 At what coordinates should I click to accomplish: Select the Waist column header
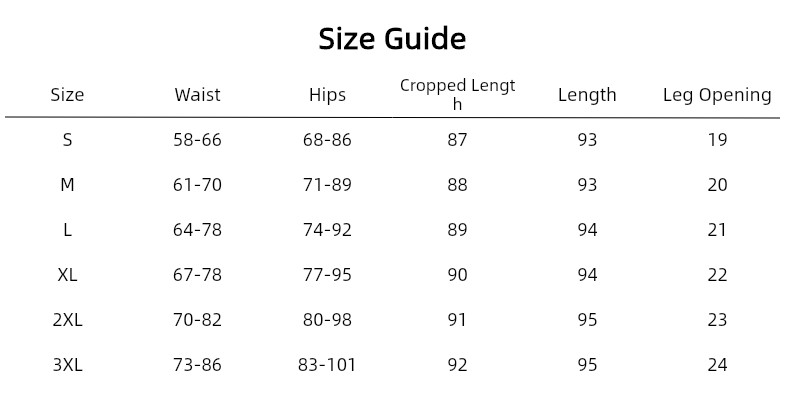[x=197, y=95]
